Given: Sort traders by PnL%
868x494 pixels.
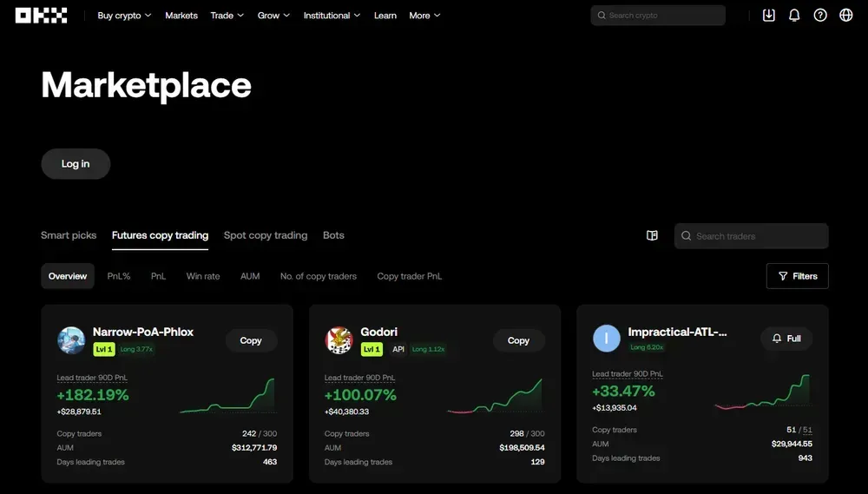Looking at the screenshot, I should pyautogui.click(x=119, y=276).
